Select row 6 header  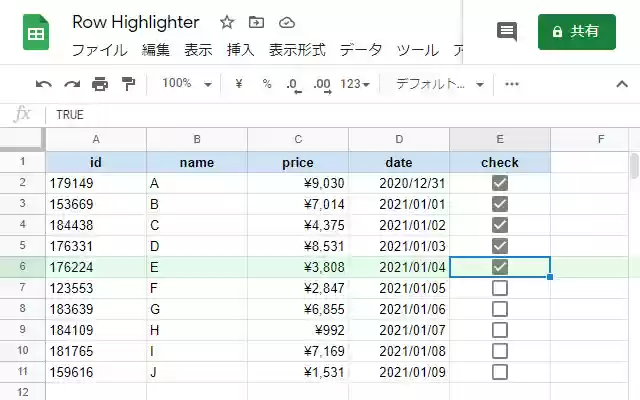(x=22, y=267)
